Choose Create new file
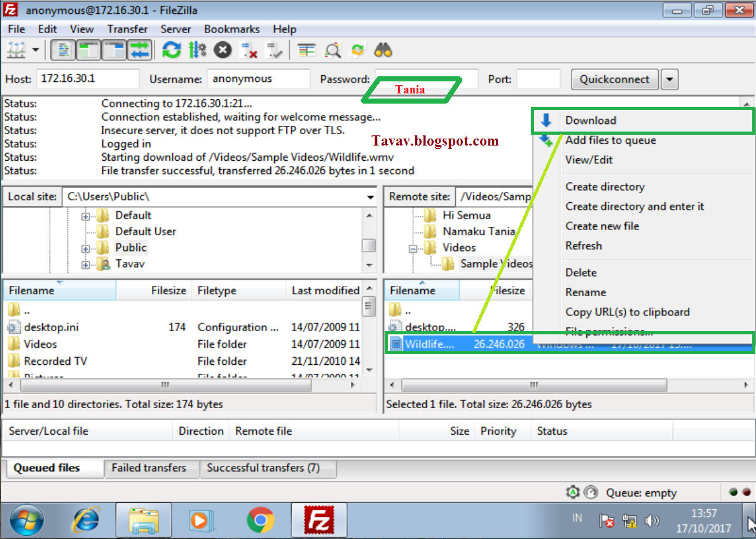The width and height of the screenshot is (756, 539). point(643,226)
